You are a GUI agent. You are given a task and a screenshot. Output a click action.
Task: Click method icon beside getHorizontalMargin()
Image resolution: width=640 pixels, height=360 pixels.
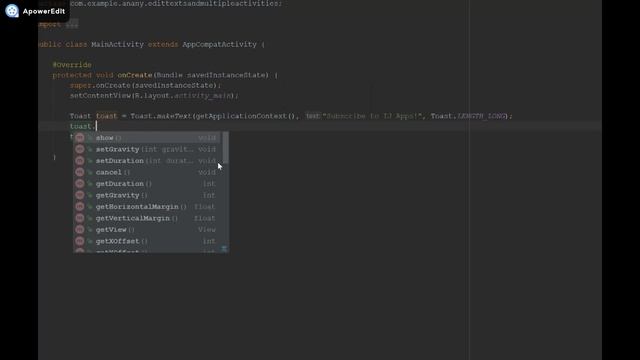click(x=80, y=207)
